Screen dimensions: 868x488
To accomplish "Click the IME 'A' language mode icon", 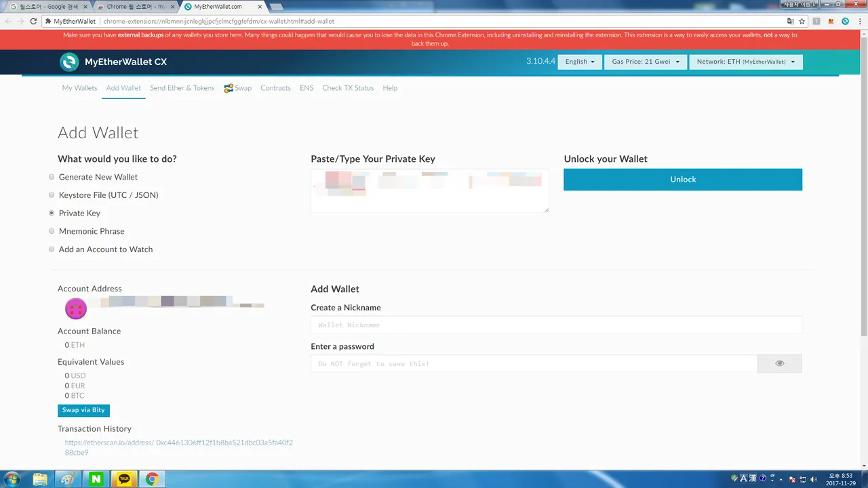I will tap(743, 478).
